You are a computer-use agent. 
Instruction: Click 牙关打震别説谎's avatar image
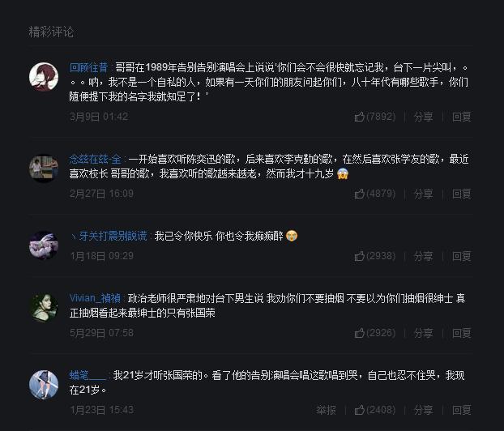tap(44, 245)
